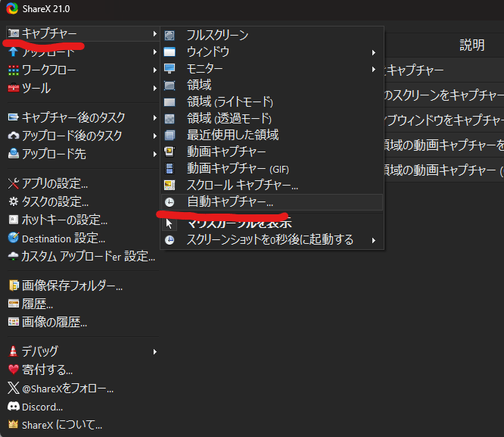Click the Discord logo icon
Screen dimensions: 504x437
point(13,407)
